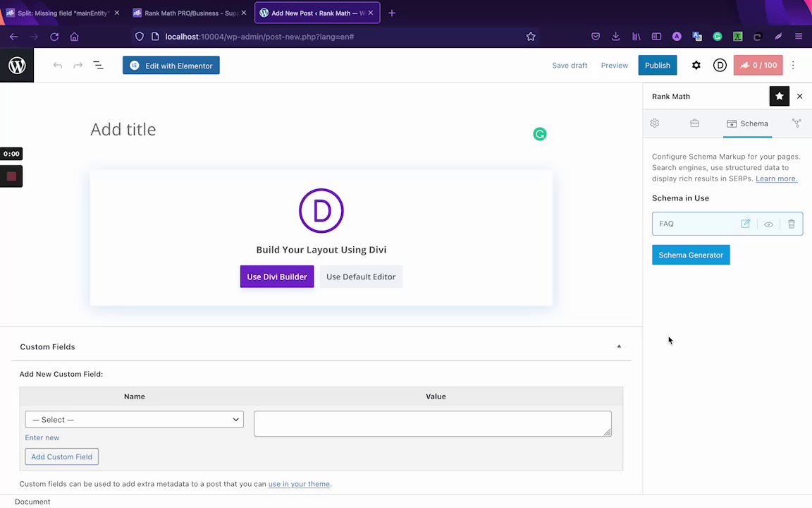Click Use Default Editor button
This screenshot has width=812, height=508.
[x=361, y=277]
